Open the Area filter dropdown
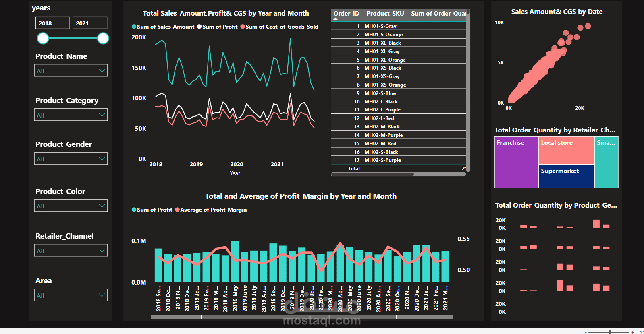 click(x=71, y=295)
